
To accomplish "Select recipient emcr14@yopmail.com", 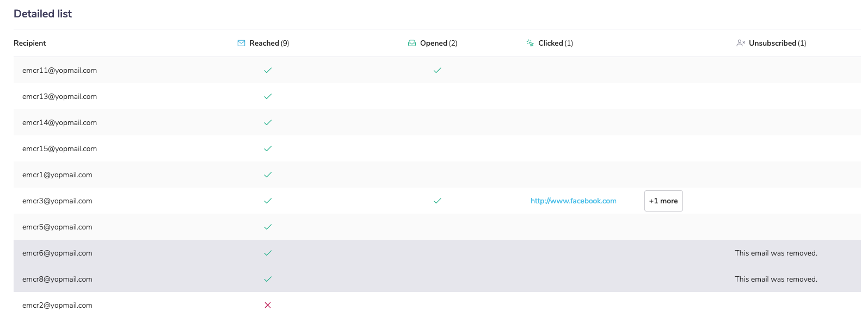I will click(x=60, y=122).
